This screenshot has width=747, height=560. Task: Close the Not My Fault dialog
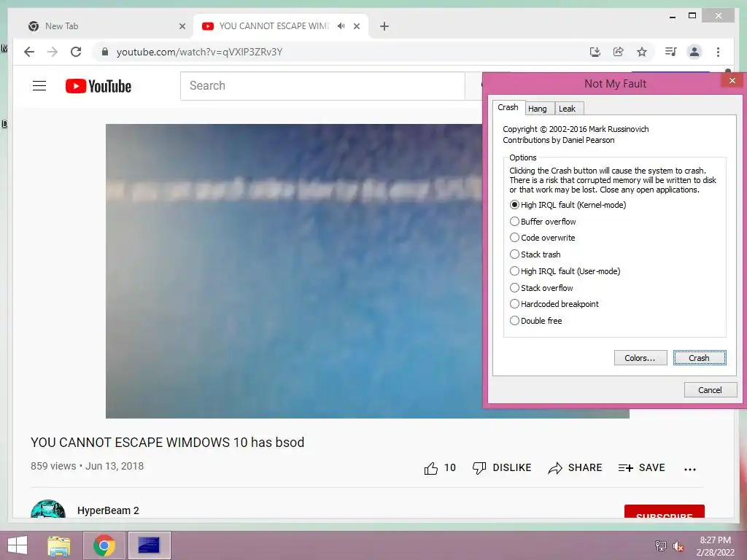point(732,80)
